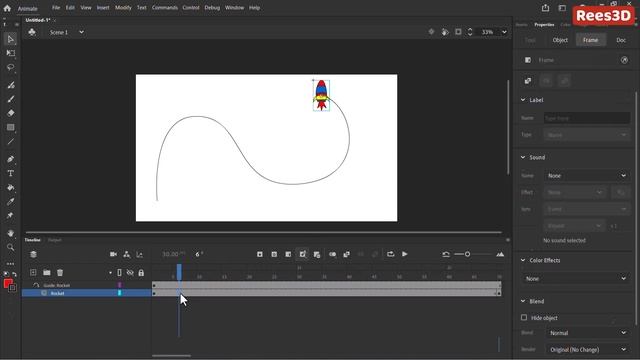Click the Layer Depth graph icon

[x=140, y=254]
